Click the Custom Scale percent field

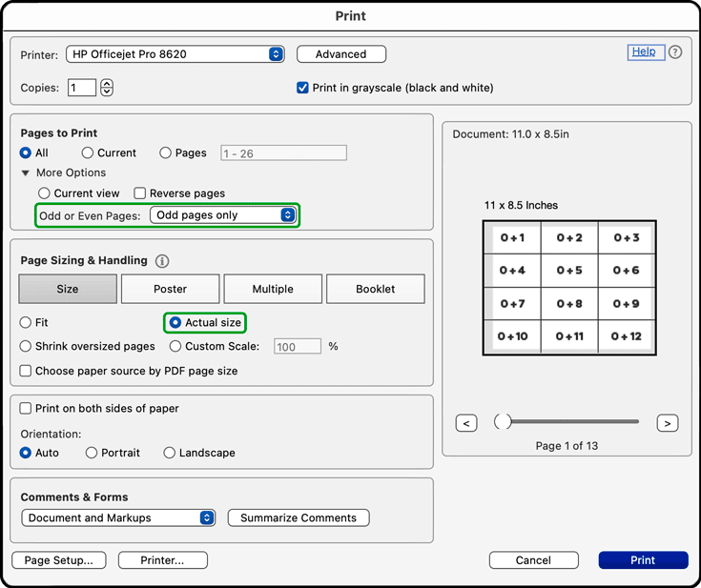pos(298,346)
